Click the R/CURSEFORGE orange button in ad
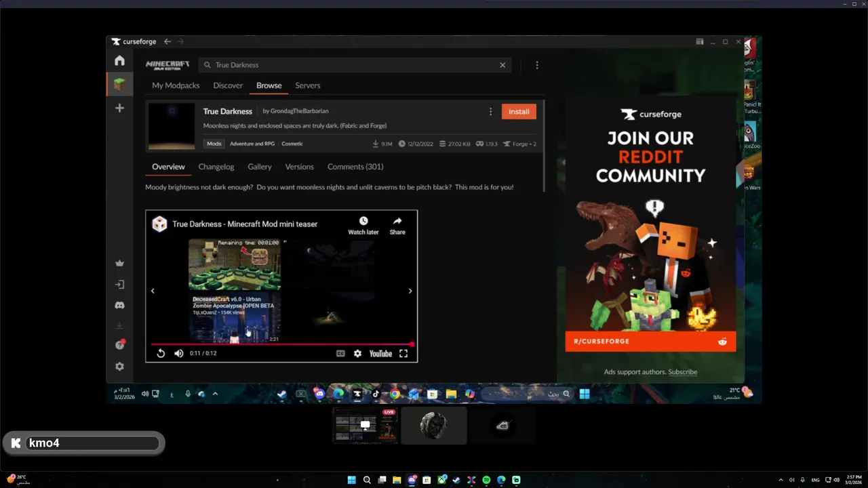868x488 pixels. click(x=650, y=342)
